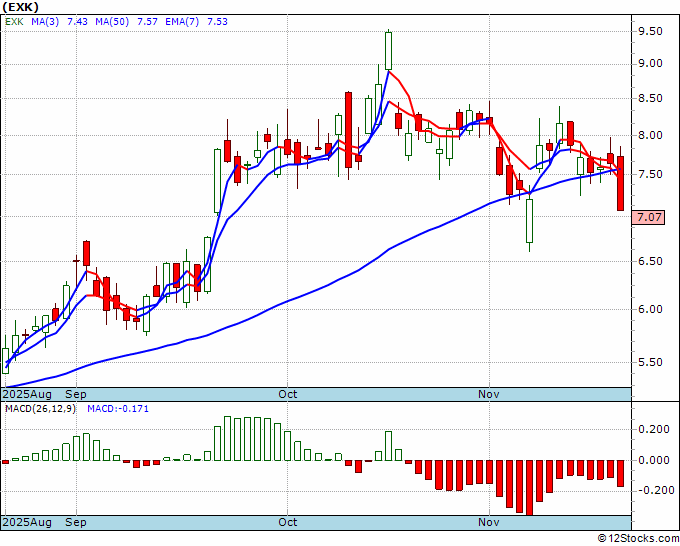Click Oct on the MACD panel axis
Screen dimensions: 680x546
(x=288, y=522)
